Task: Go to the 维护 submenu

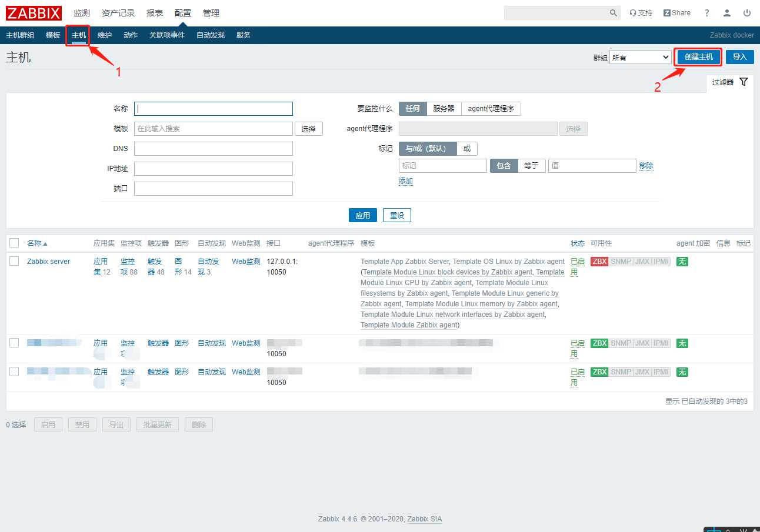Action: click(105, 35)
